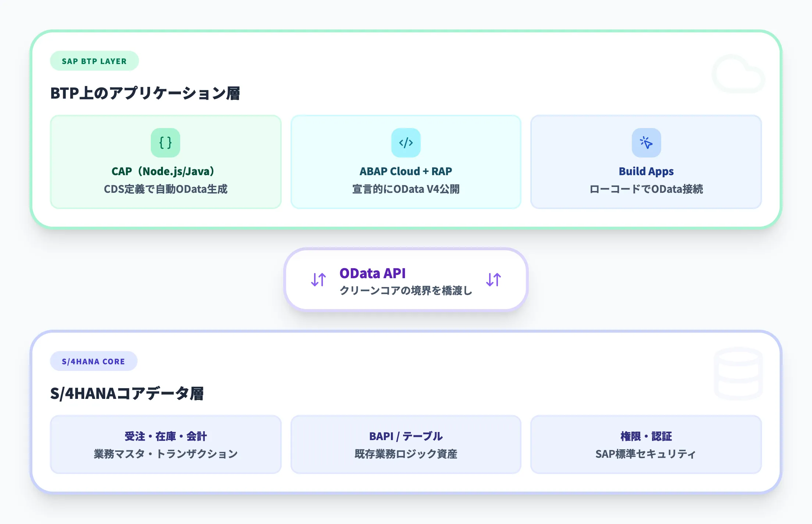Click the cursor icon on the Build Apps card
The image size is (812, 524).
pyautogui.click(x=646, y=142)
